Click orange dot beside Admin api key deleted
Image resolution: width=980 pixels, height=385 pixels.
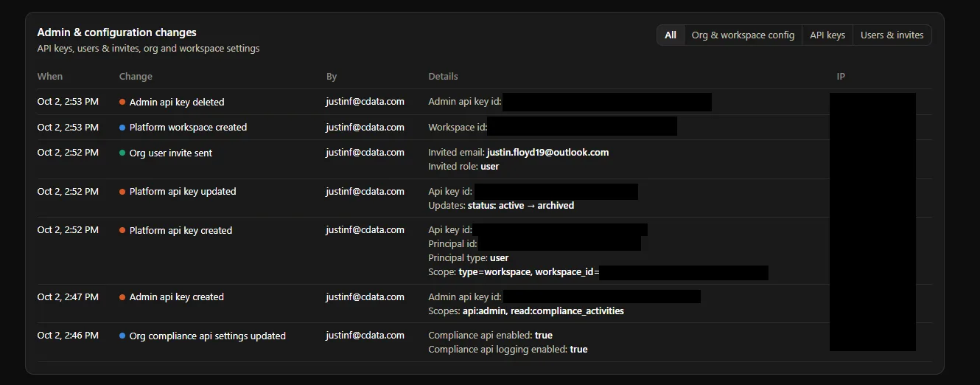click(122, 103)
